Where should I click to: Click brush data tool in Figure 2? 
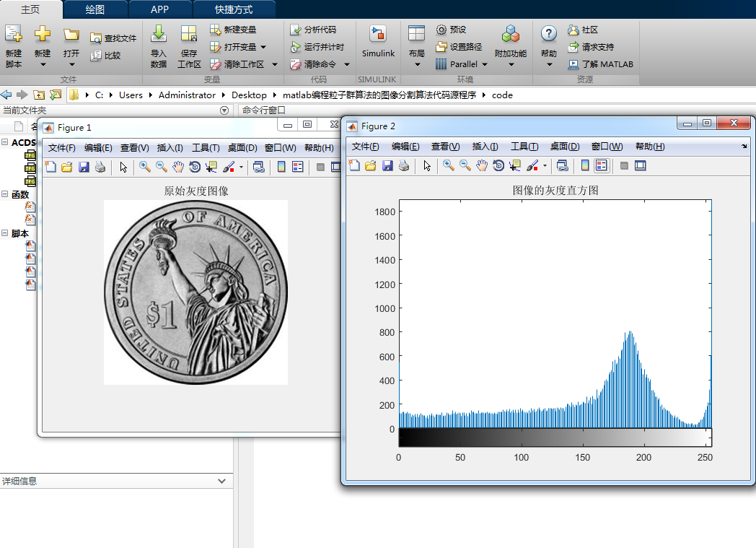[x=532, y=165]
